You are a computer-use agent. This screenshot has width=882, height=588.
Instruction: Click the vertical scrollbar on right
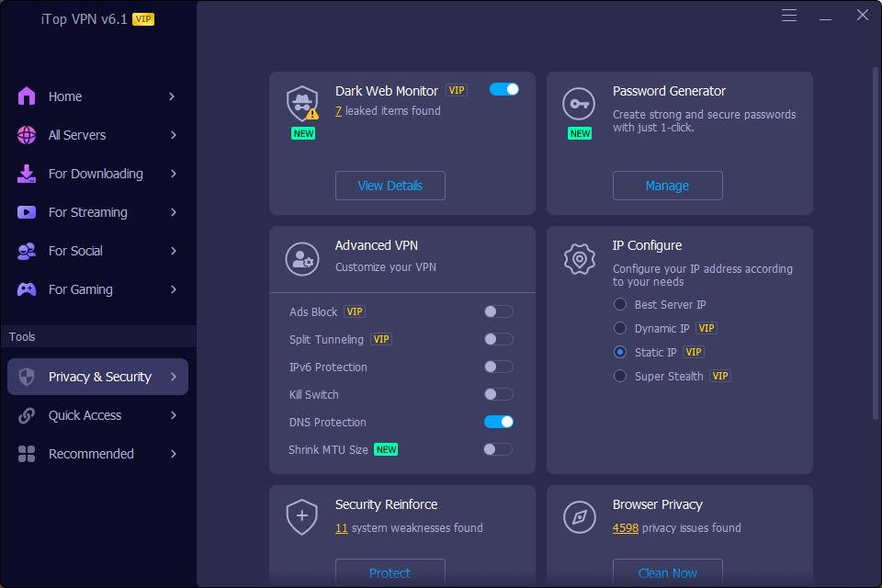tap(876, 243)
